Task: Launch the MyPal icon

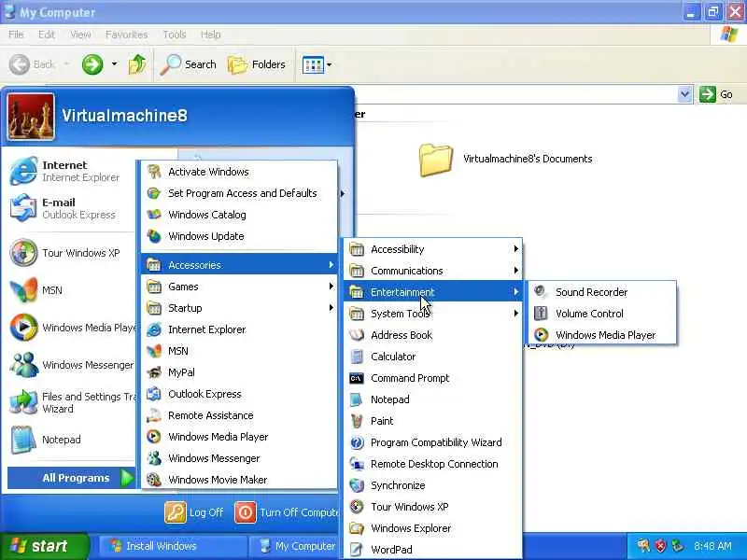Action: [x=154, y=372]
